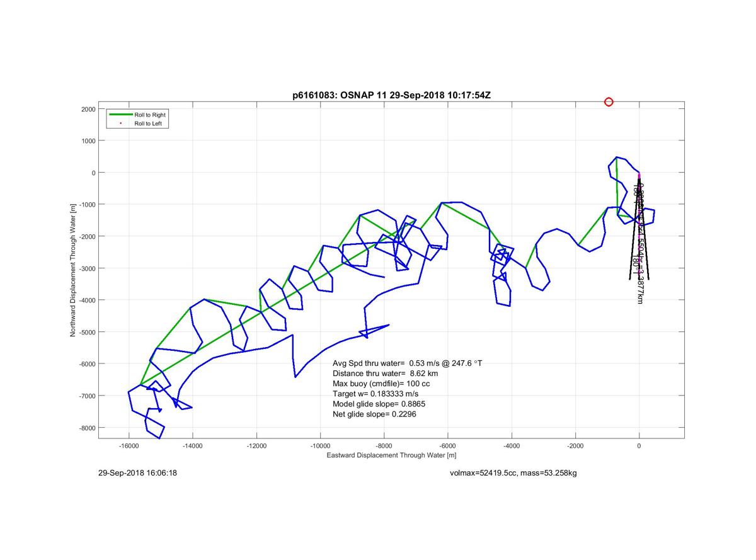Image resolution: width=756 pixels, height=560 pixels.
Task: Click the red circle marker above plot
Action: [609, 102]
